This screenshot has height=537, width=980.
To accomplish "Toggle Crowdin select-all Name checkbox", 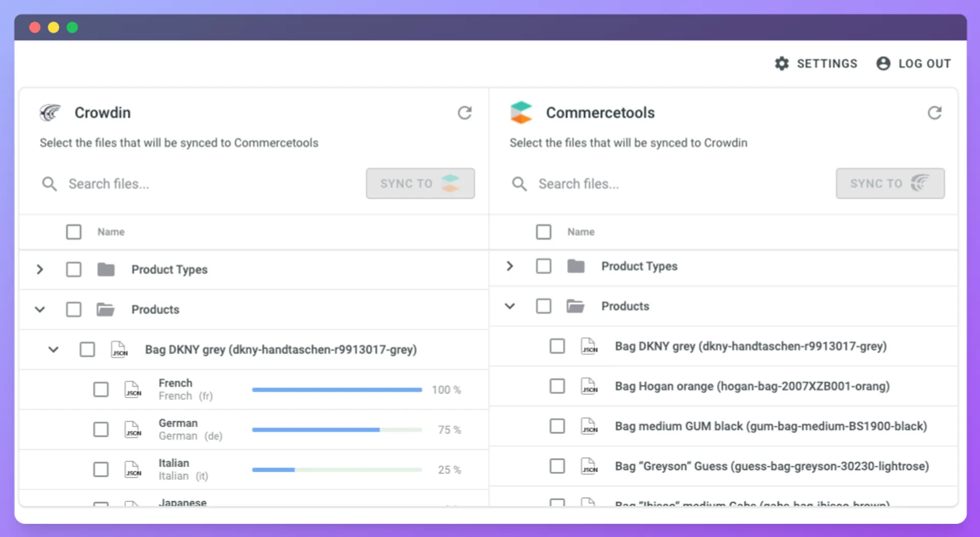I will pyautogui.click(x=73, y=232).
